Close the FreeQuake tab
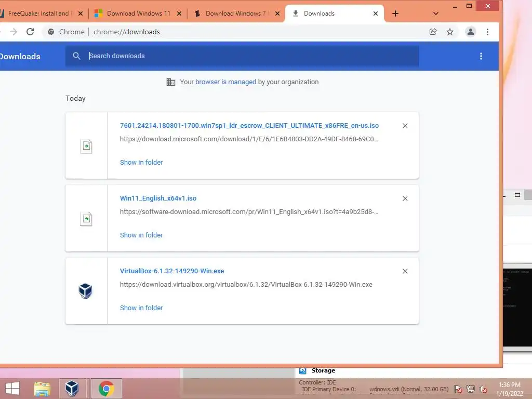This screenshot has height=399, width=532. tap(81, 14)
